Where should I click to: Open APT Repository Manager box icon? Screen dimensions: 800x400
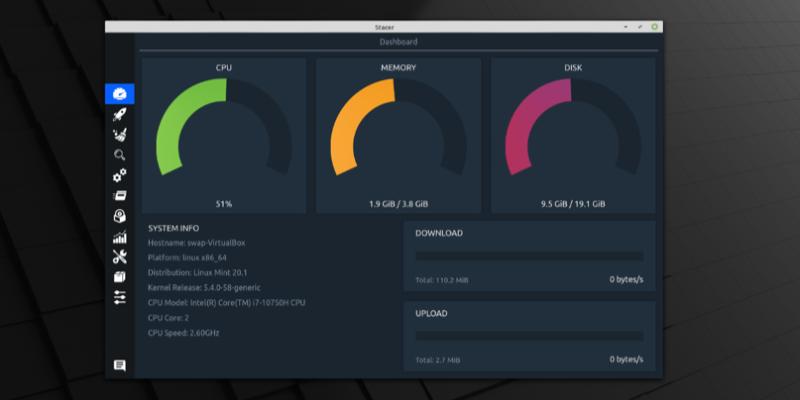(119, 277)
